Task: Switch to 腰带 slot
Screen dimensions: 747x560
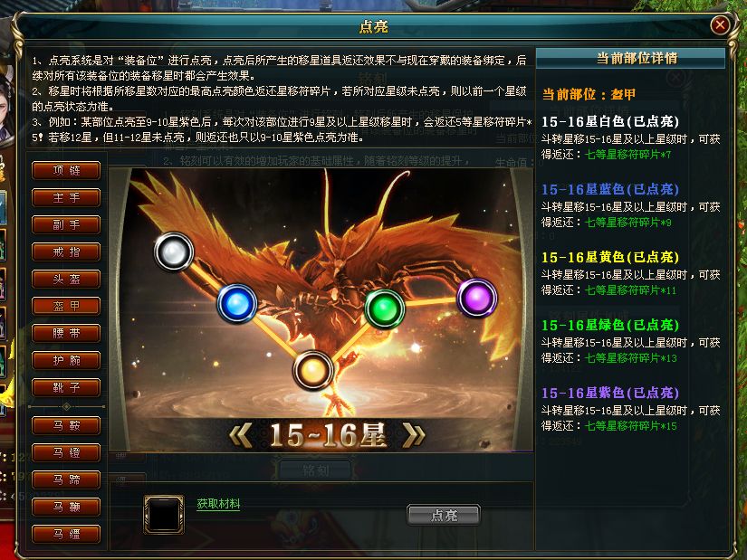Action: pyautogui.click(x=66, y=333)
